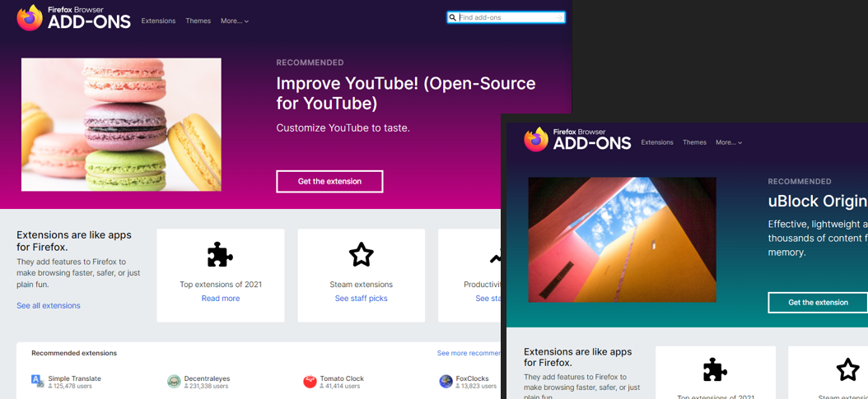Click the Recommended extensions heading

(74, 353)
